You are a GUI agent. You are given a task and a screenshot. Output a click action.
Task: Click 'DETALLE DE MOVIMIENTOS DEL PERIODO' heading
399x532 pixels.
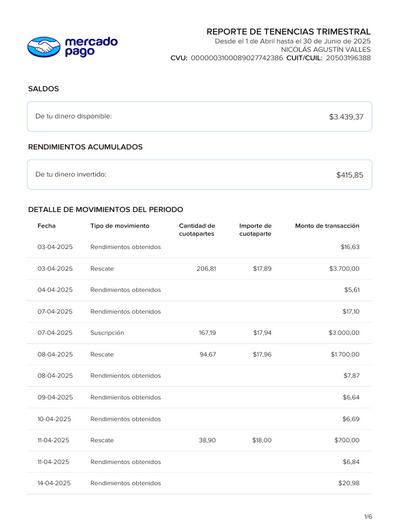point(105,209)
